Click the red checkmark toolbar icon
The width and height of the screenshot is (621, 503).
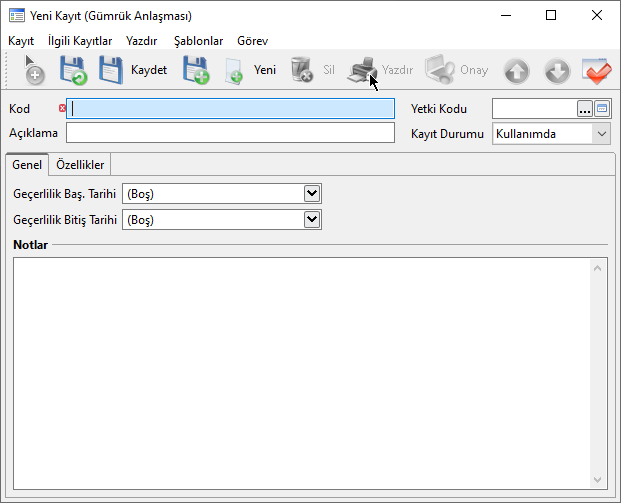[597, 71]
